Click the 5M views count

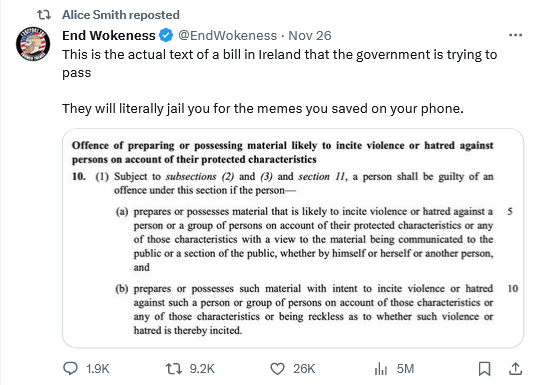(405, 369)
